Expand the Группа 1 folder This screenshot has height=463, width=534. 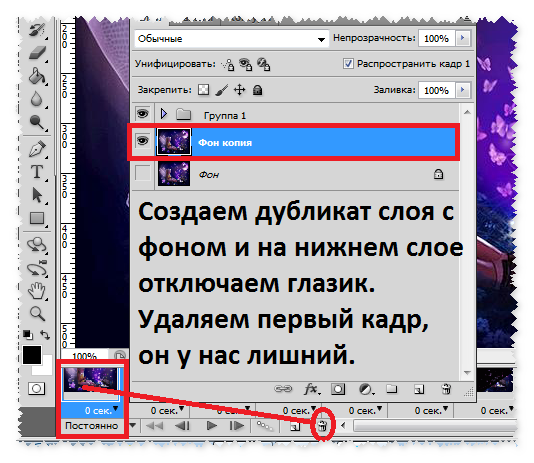pos(164,114)
